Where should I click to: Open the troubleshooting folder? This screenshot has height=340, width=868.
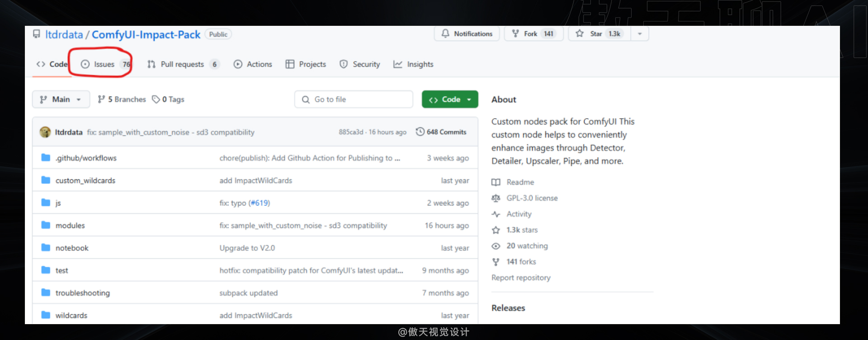83,293
